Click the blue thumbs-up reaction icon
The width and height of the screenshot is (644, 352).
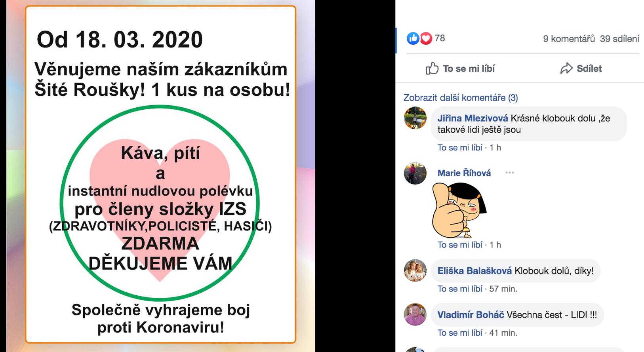tap(413, 38)
